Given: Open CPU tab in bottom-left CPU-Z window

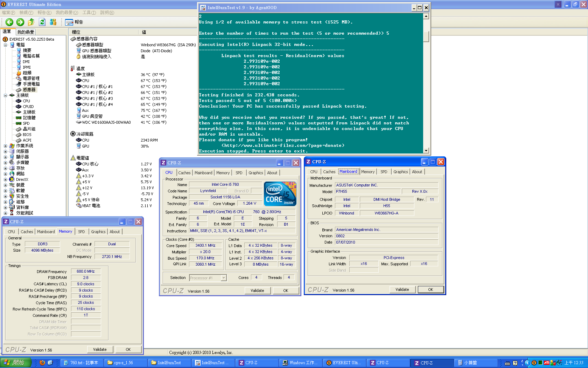Looking at the screenshot, I should point(12,232).
